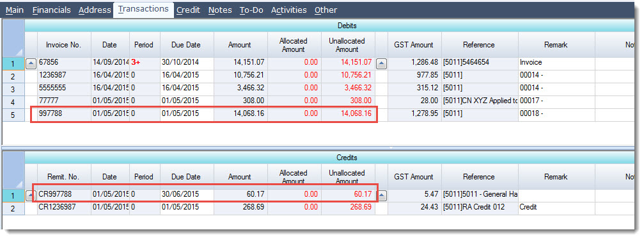Click amount 10,756.21 cell
This screenshot has height=239, width=644.
click(240, 76)
